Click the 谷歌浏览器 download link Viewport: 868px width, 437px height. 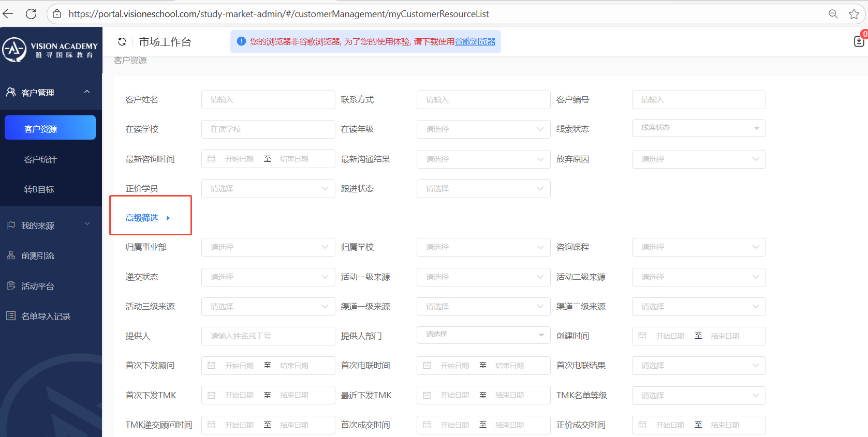coord(475,42)
